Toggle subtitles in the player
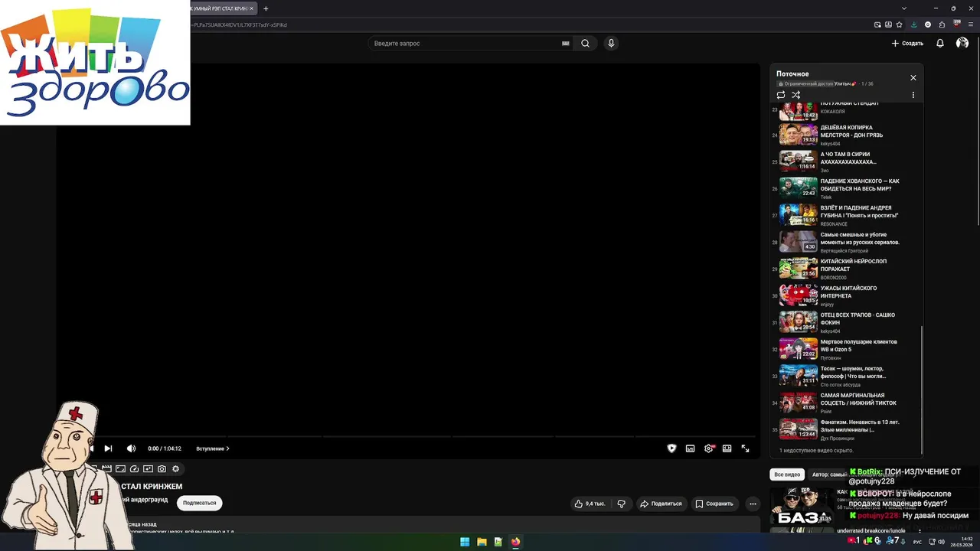Viewport: 980px width, 551px height. point(690,448)
